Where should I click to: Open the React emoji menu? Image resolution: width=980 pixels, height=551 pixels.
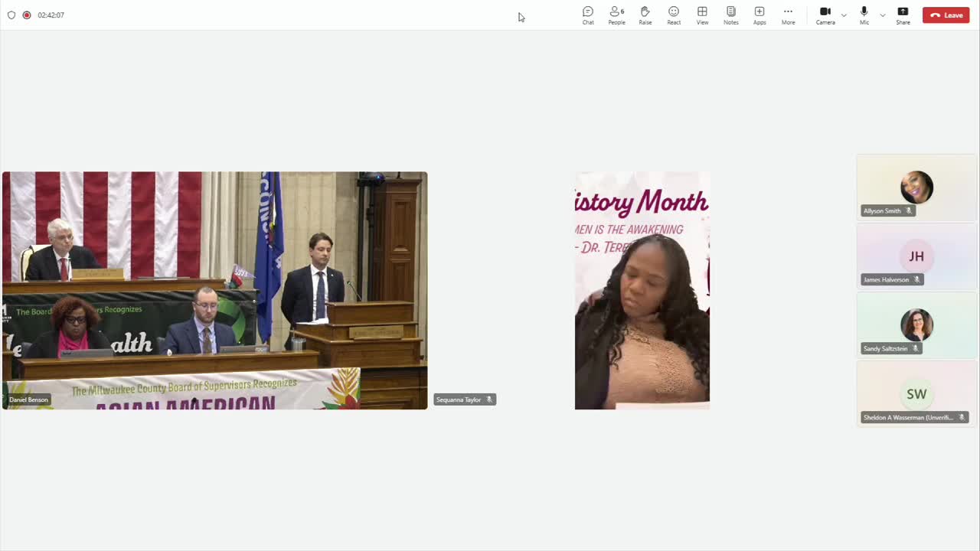(x=674, y=15)
